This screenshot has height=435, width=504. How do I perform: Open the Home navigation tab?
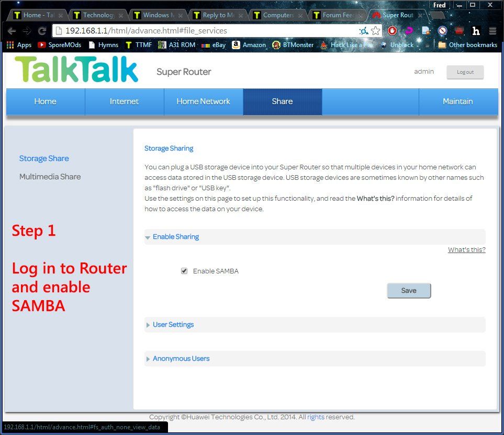tap(46, 101)
